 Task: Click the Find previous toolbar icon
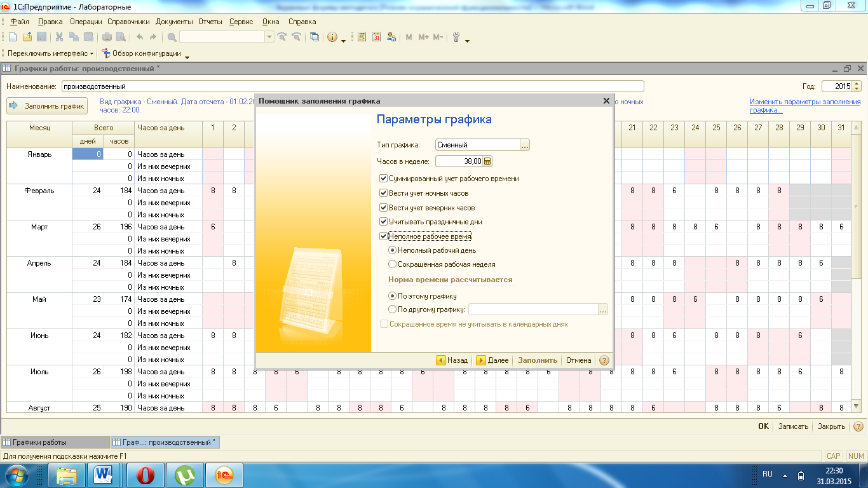pyautogui.click(x=295, y=37)
